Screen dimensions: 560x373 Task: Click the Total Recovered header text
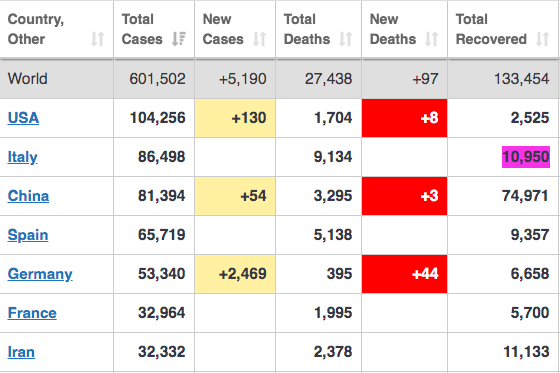pos(491,29)
